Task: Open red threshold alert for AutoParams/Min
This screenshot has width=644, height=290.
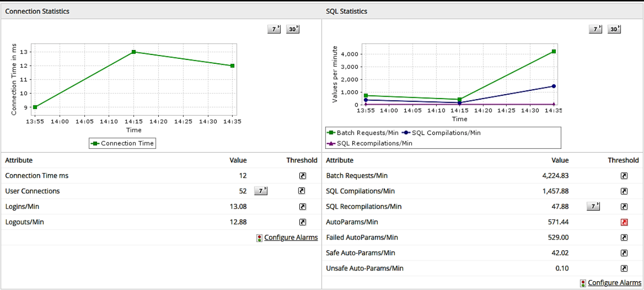Action: [x=624, y=222]
